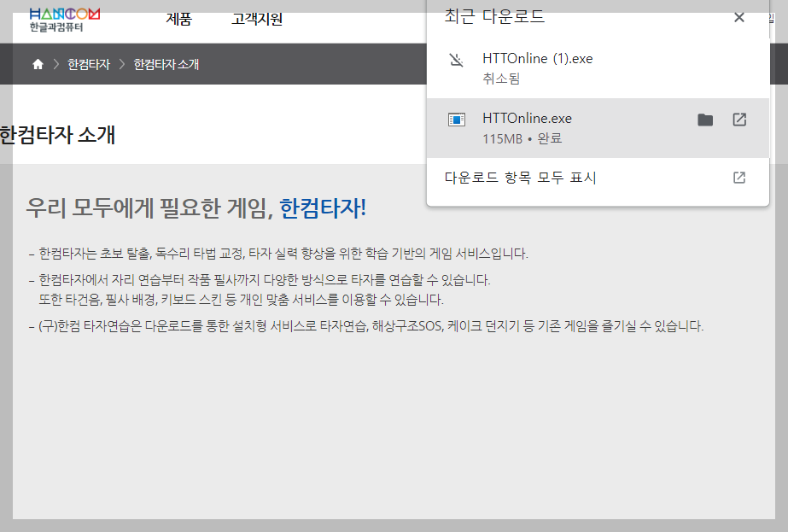Click the canceled download icon for HTTOnline (1).exe

click(456, 61)
